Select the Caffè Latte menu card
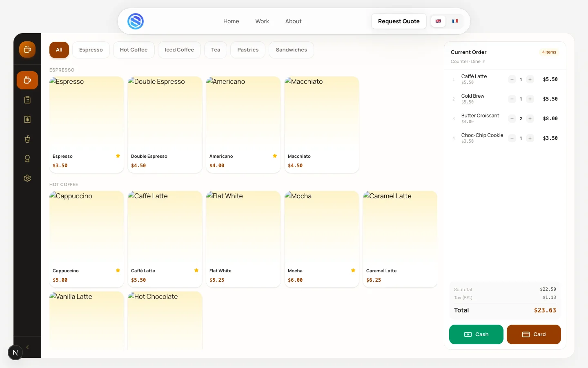 [165, 239]
